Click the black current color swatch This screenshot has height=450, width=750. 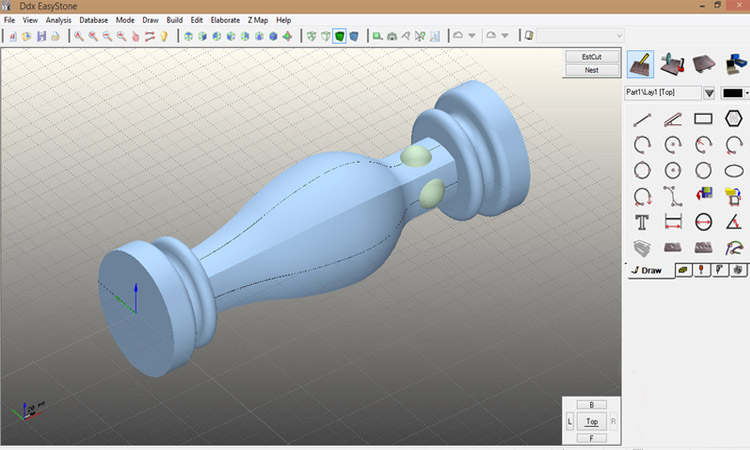732,93
